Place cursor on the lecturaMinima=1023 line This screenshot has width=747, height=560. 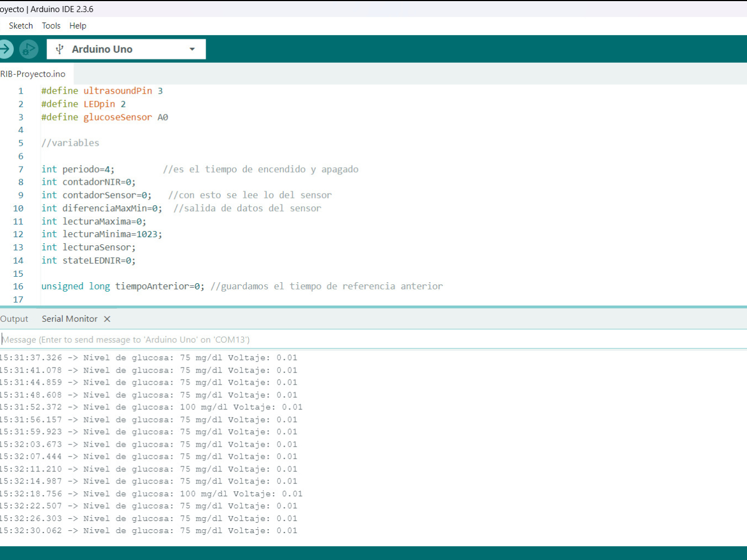tap(102, 234)
